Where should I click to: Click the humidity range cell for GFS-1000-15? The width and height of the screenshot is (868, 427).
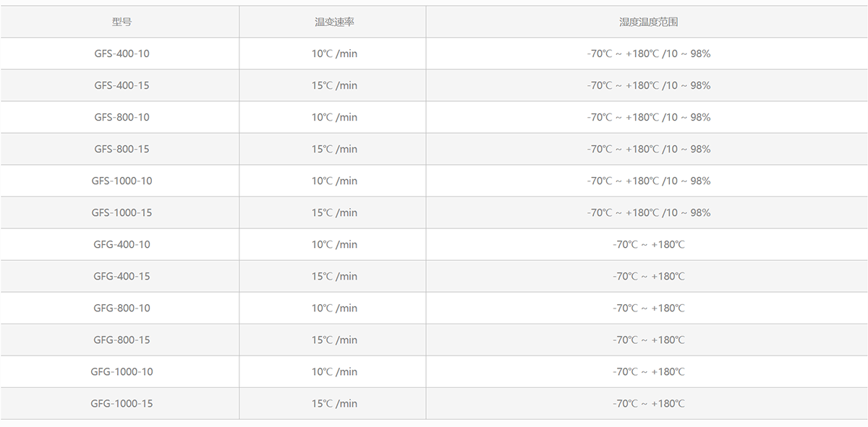pos(648,212)
